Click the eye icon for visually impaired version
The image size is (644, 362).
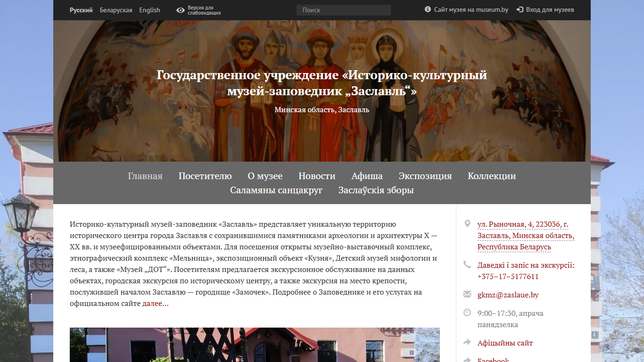tap(180, 10)
